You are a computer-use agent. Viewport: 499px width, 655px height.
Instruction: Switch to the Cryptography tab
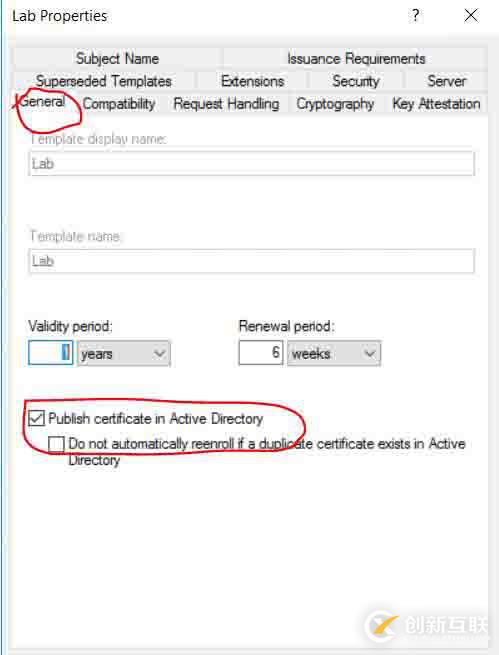point(335,104)
